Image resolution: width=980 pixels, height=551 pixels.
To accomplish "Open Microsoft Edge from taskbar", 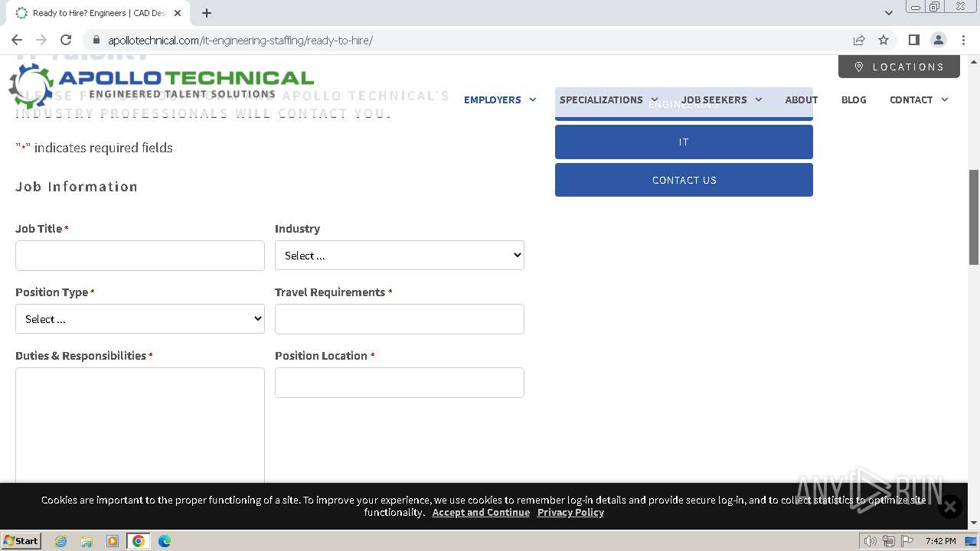I will click(x=165, y=541).
